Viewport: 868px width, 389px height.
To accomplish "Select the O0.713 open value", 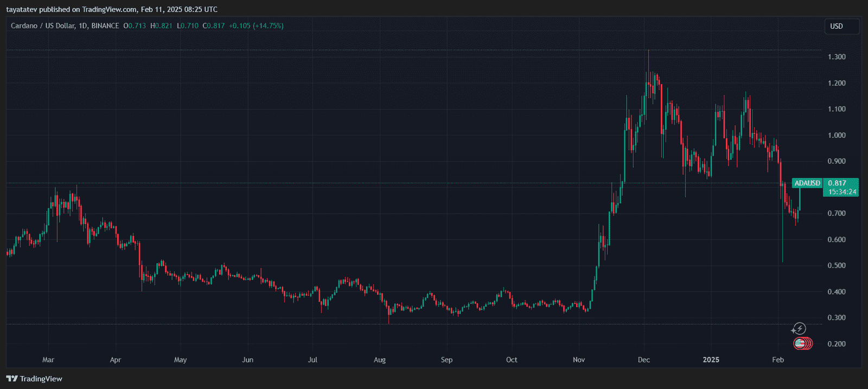I will pyautogui.click(x=135, y=25).
